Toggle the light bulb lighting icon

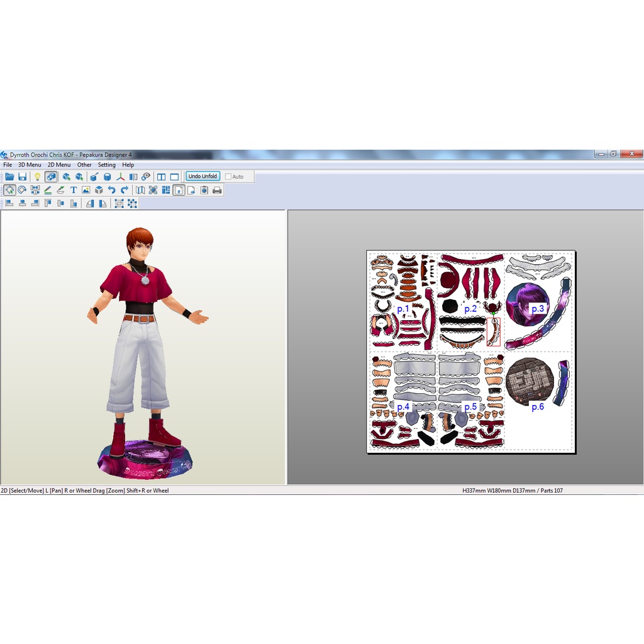tap(37, 177)
